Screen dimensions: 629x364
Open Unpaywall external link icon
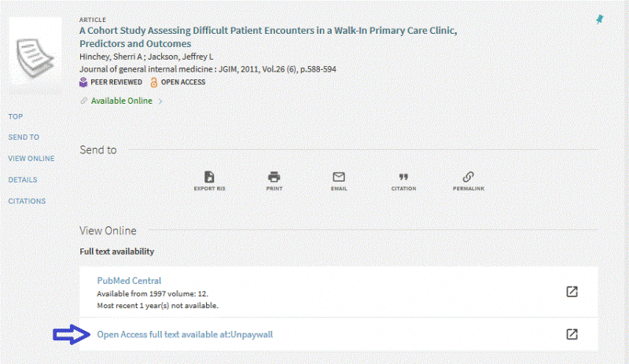point(572,334)
